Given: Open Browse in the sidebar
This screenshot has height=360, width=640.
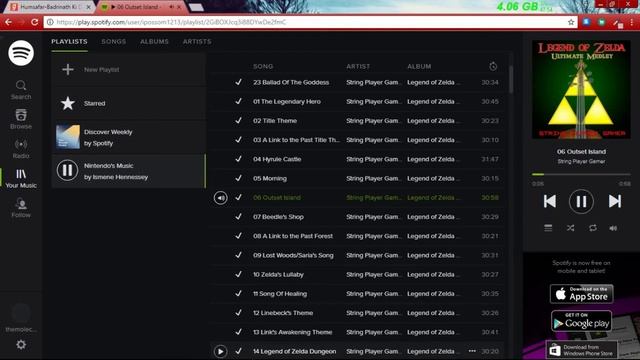Looking at the screenshot, I should 21,119.
